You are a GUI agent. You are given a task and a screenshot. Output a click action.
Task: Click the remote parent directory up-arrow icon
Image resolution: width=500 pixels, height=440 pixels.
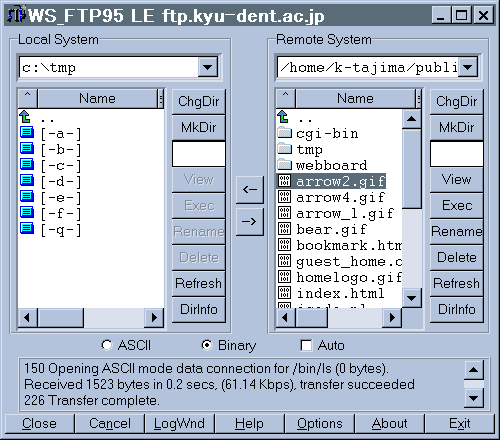[283, 117]
